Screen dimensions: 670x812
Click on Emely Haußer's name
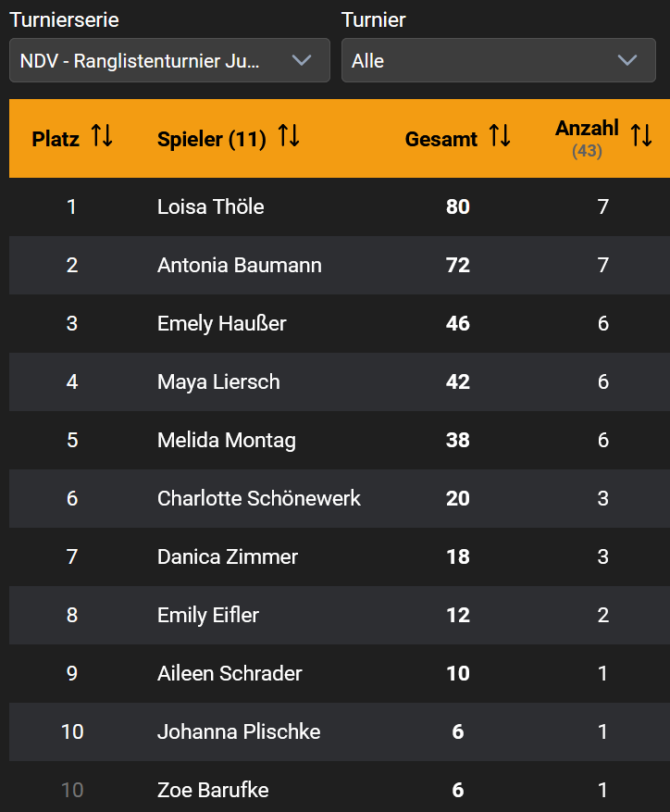pyautogui.click(x=222, y=323)
